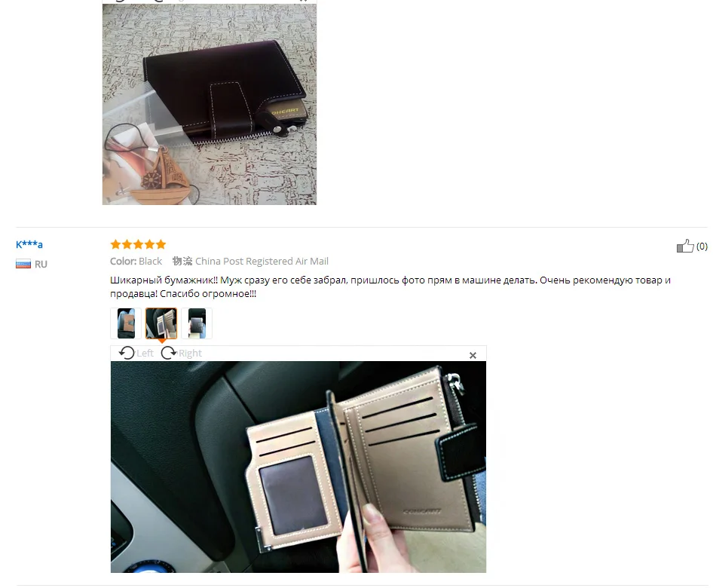Open the first review photo thumbnail

(126, 323)
